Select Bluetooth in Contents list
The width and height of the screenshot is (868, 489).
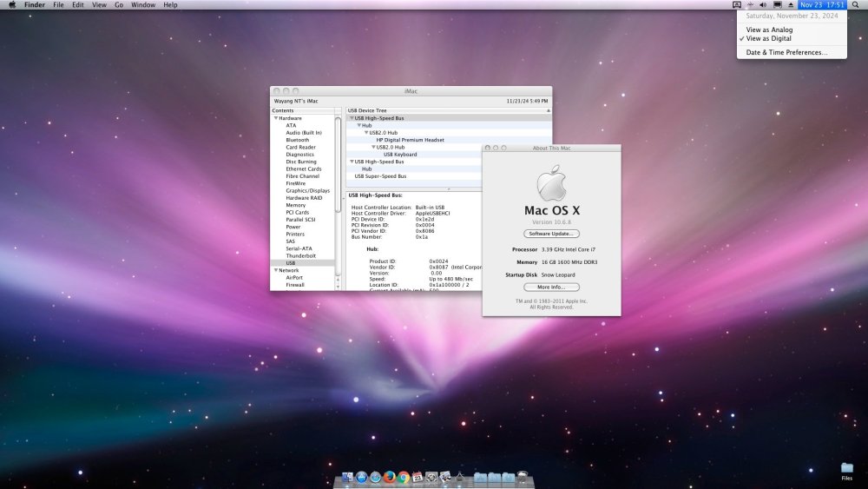pos(297,140)
